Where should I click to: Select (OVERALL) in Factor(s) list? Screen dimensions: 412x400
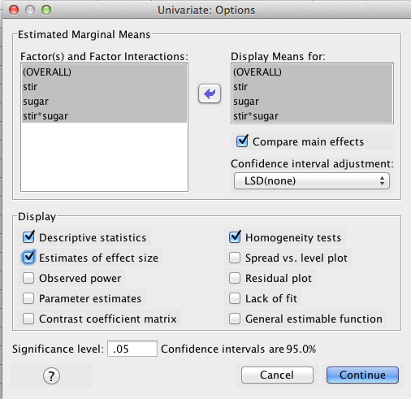tap(104, 72)
